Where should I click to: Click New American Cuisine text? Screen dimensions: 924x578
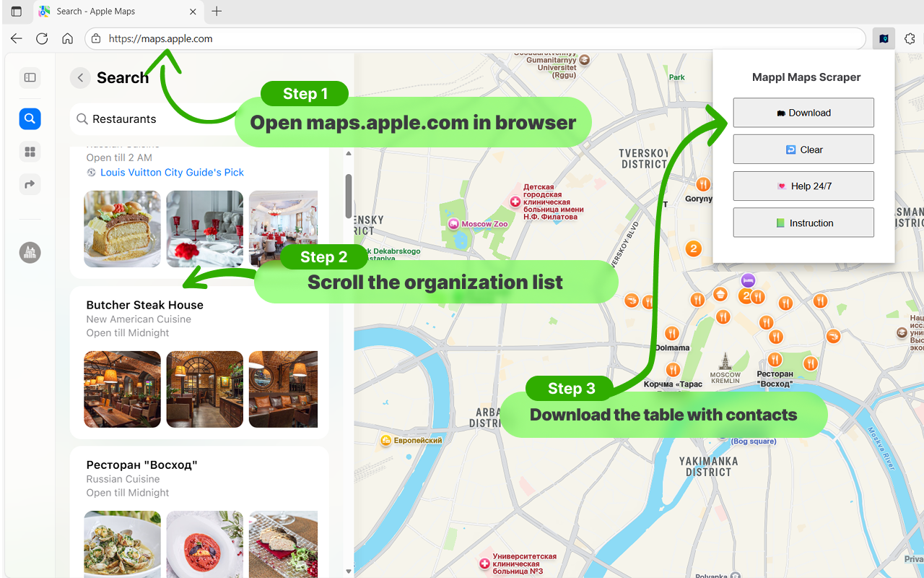tap(139, 319)
